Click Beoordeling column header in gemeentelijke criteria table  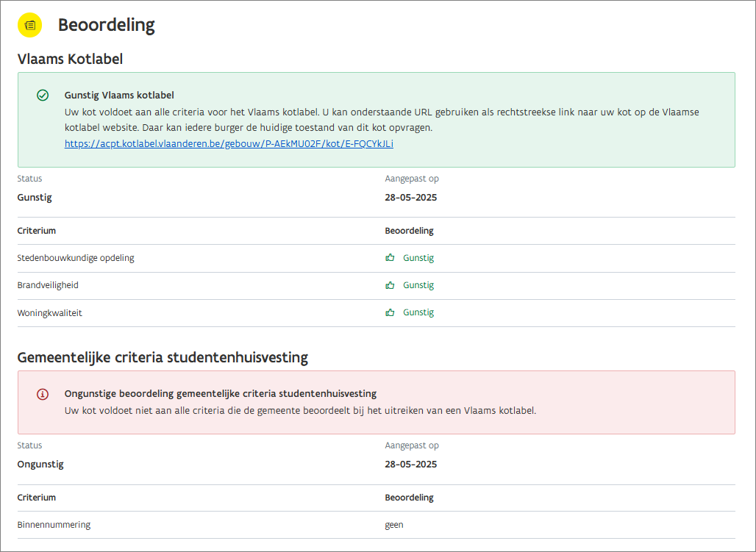[409, 498]
